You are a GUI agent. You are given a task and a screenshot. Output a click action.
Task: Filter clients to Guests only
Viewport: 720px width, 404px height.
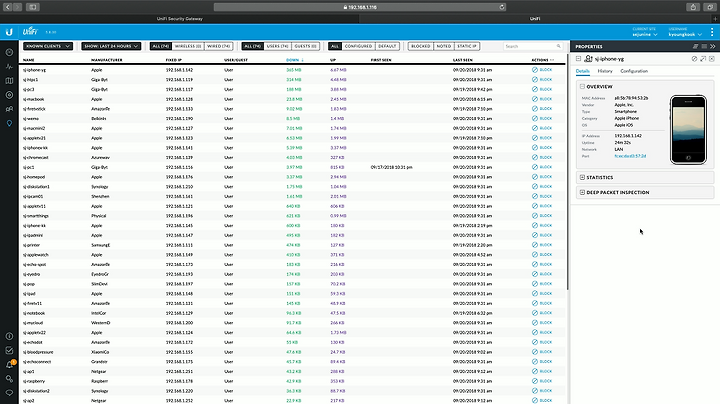(305, 46)
